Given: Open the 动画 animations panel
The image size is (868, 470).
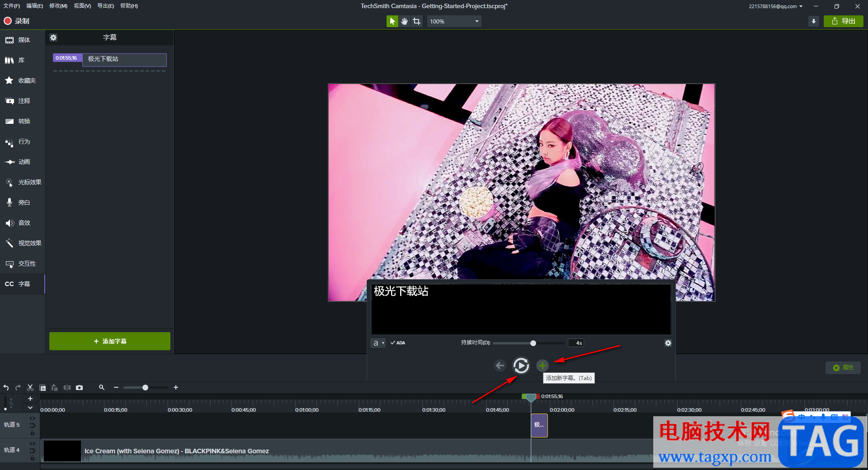Looking at the screenshot, I should click(x=23, y=162).
